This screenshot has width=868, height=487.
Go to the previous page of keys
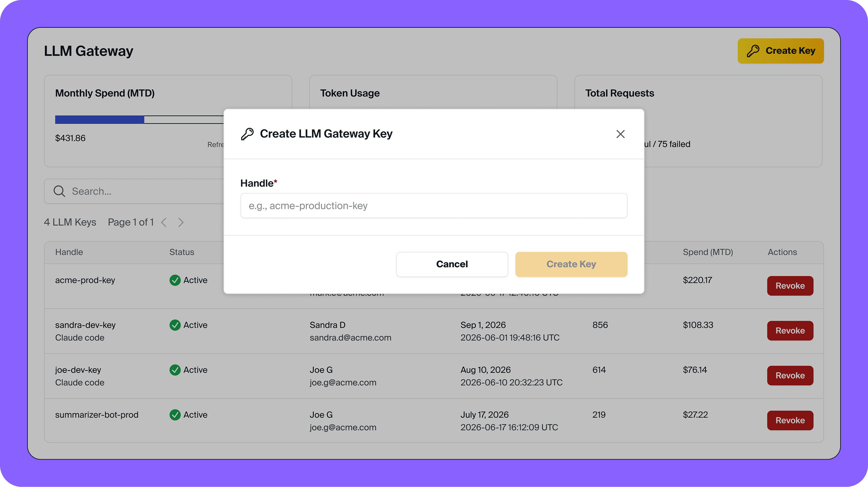pos(164,222)
